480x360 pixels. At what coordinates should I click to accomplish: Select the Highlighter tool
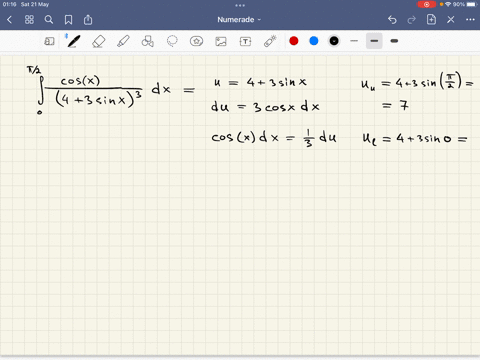pos(123,41)
